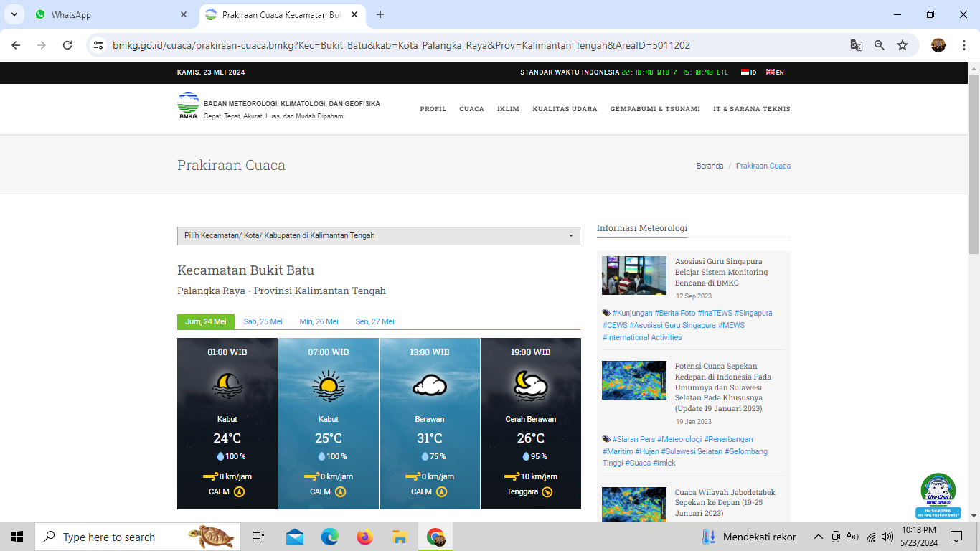Screen dimensions: 980x551
Task: Open the IT & SARANA TEKNIS menu
Action: click(x=752, y=109)
